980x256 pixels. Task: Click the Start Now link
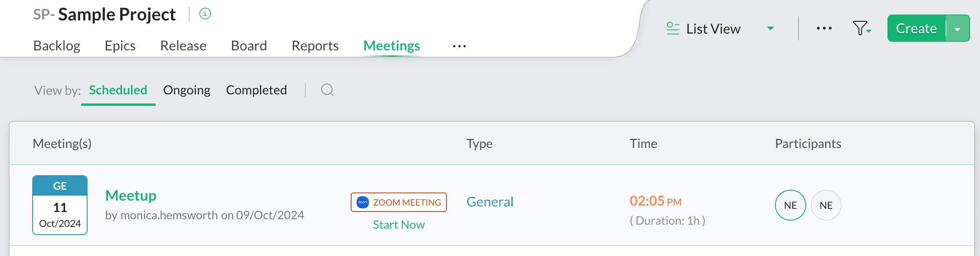pos(399,225)
